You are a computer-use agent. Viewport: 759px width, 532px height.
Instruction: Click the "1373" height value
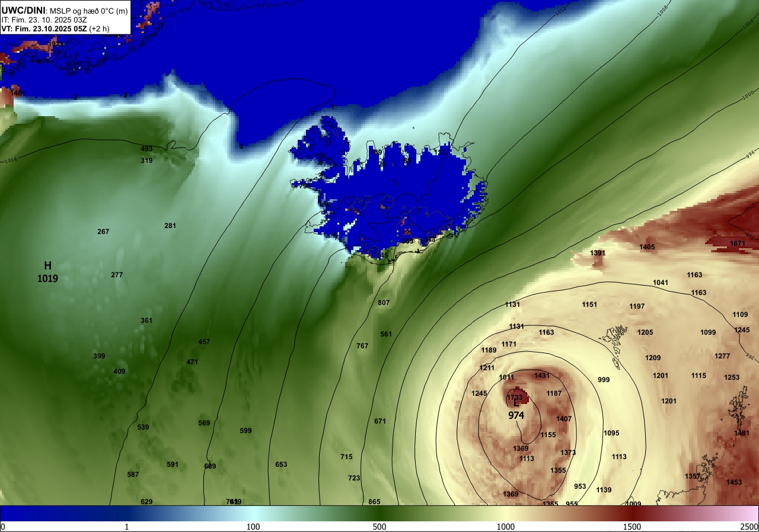[568, 453]
